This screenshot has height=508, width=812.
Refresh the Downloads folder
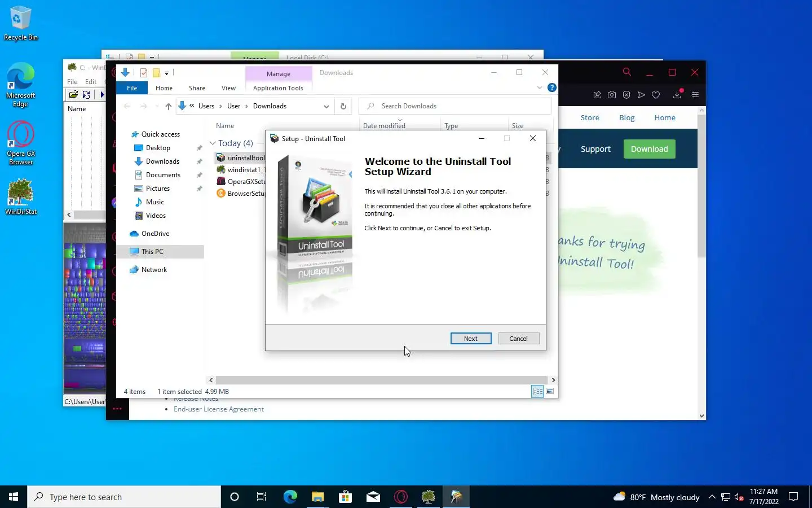tap(343, 106)
